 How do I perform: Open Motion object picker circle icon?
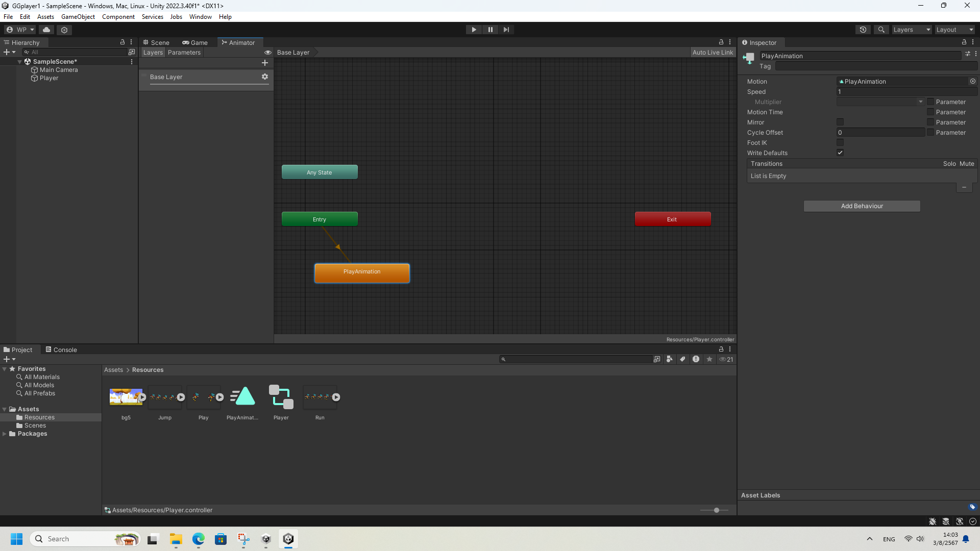tap(972, 81)
